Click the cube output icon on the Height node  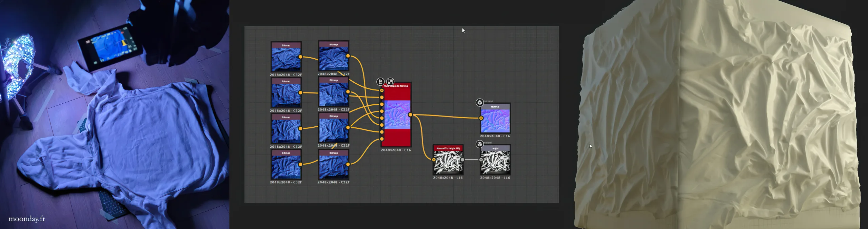click(479, 144)
